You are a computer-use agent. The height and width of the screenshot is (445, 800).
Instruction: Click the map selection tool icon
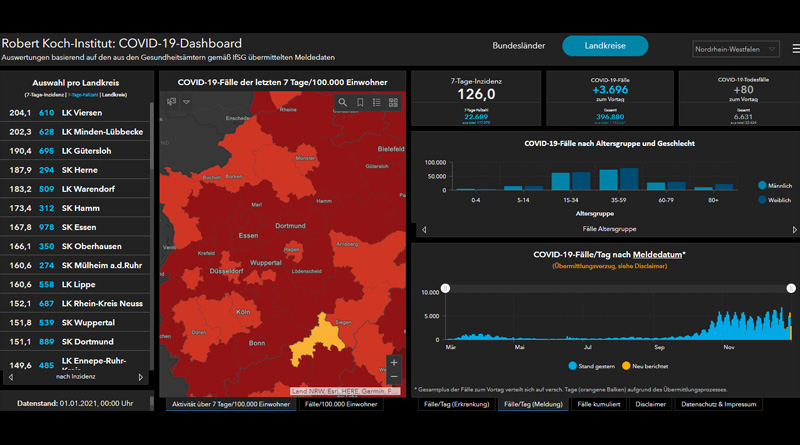click(x=171, y=102)
